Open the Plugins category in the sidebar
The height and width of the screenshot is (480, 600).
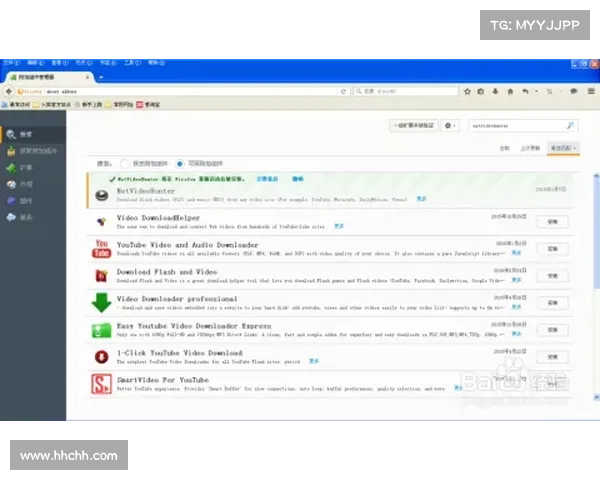(25, 200)
